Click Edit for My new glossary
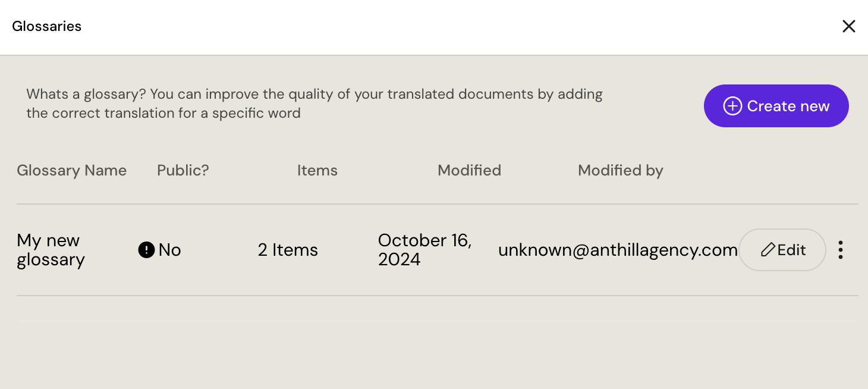The width and height of the screenshot is (868, 389). point(782,250)
